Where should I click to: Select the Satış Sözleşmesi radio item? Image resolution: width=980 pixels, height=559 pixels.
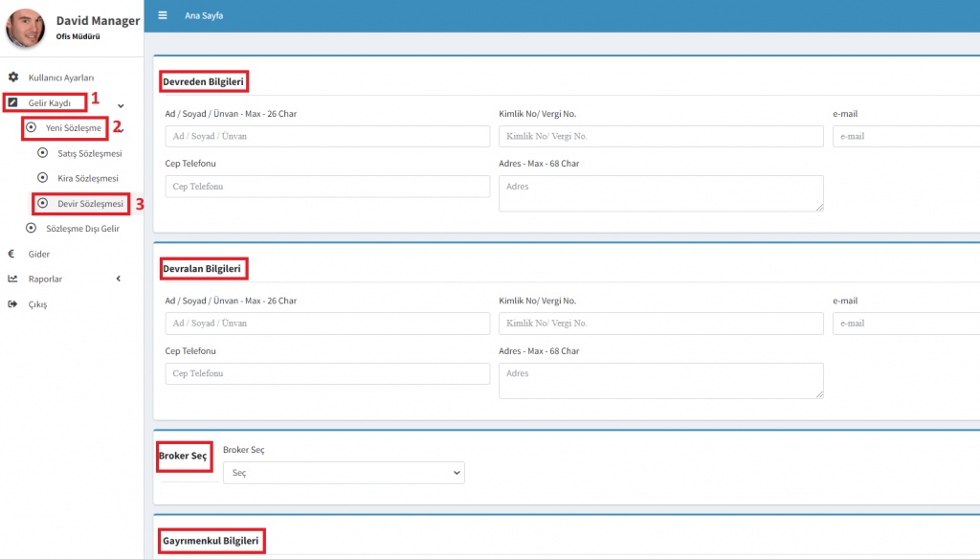coord(42,153)
